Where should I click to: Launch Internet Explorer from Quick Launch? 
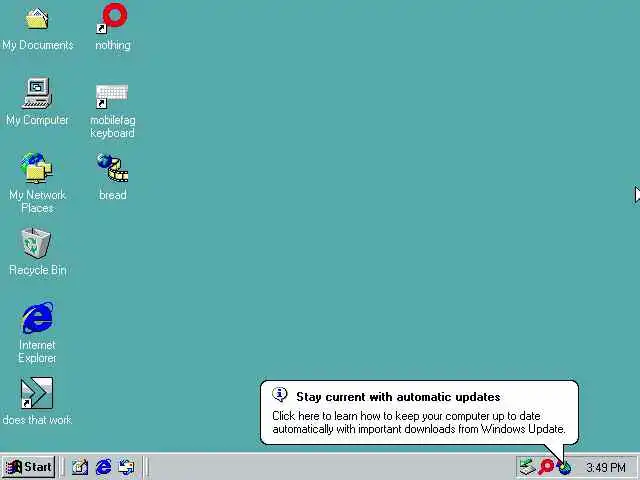[x=103, y=467]
